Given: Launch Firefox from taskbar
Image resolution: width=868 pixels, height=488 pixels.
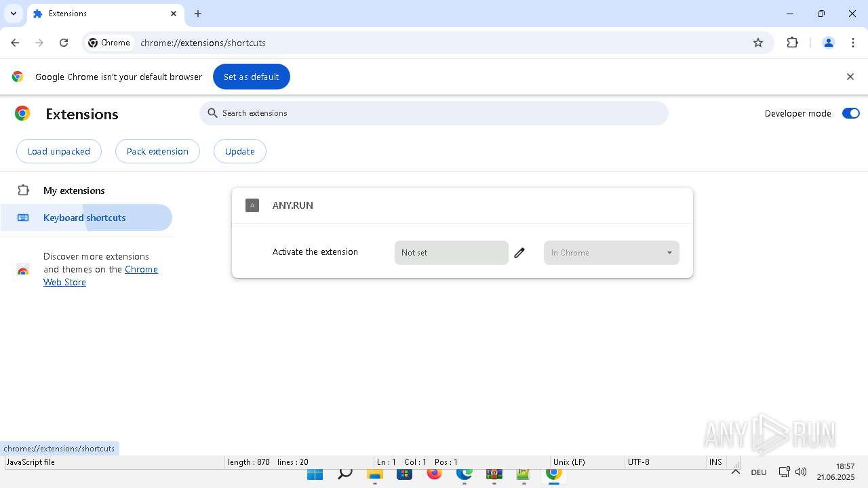Looking at the screenshot, I should click(435, 474).
